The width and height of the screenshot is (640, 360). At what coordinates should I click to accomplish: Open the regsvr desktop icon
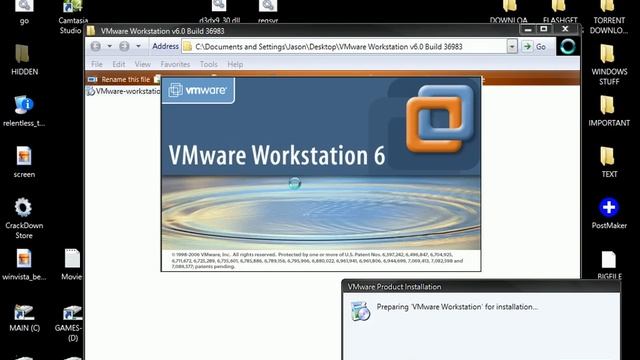268,6
